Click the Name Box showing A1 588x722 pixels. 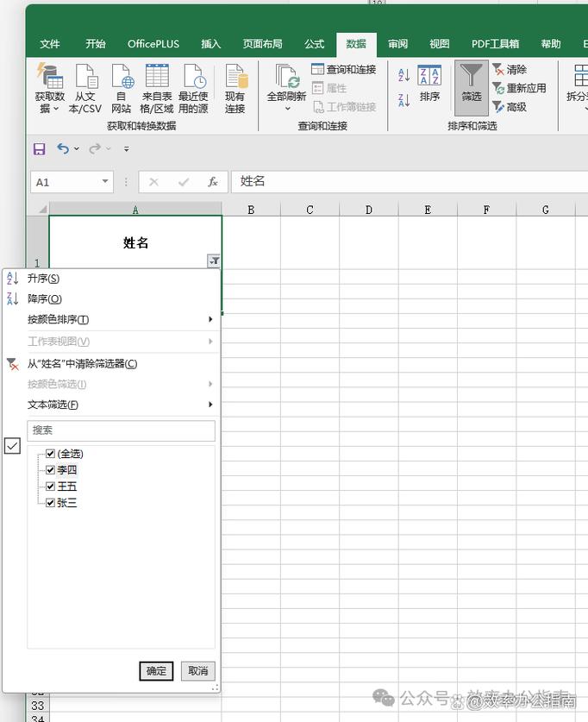(x=66, y=182)
